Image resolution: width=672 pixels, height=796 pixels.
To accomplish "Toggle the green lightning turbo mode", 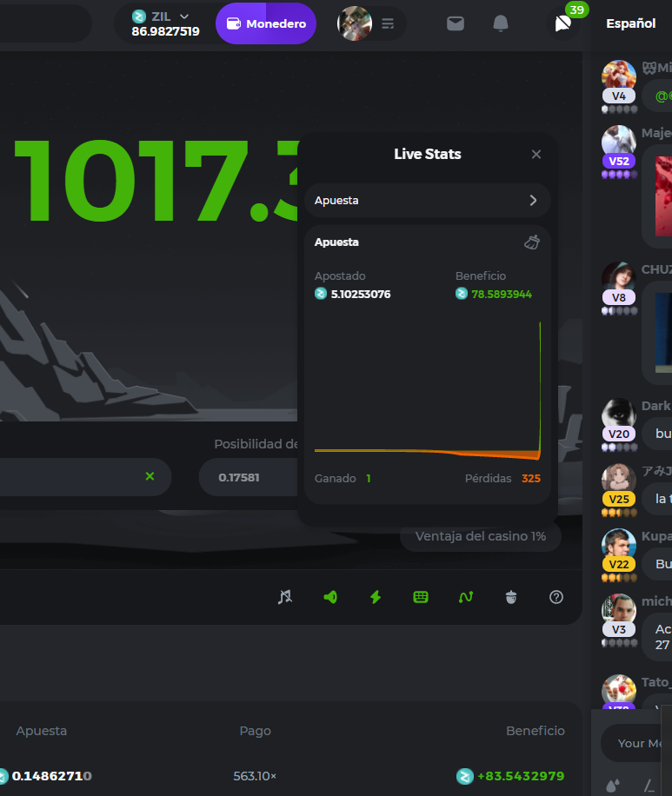I will coord(376,597).
